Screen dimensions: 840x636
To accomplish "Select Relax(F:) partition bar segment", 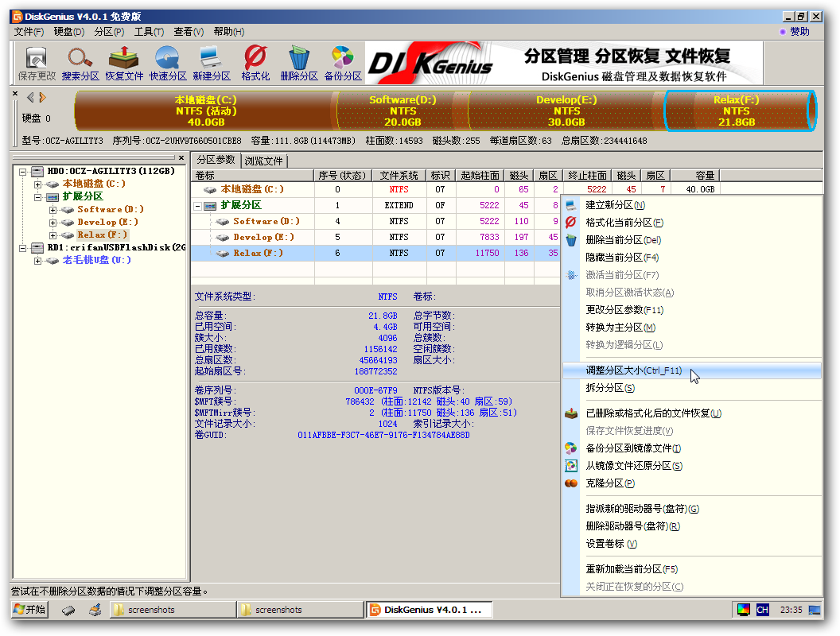I will pyautogui.click(x=741, y=111).
